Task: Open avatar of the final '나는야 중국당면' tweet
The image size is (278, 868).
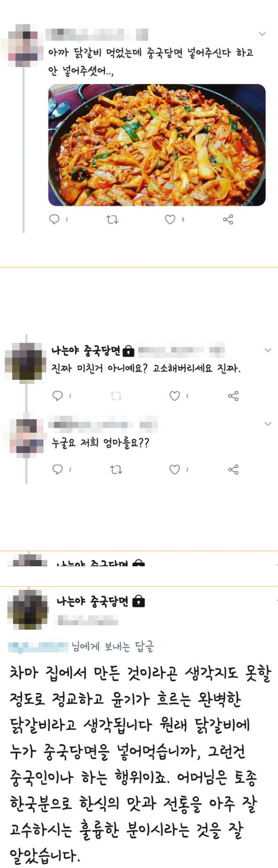Action: coord(28,610)
